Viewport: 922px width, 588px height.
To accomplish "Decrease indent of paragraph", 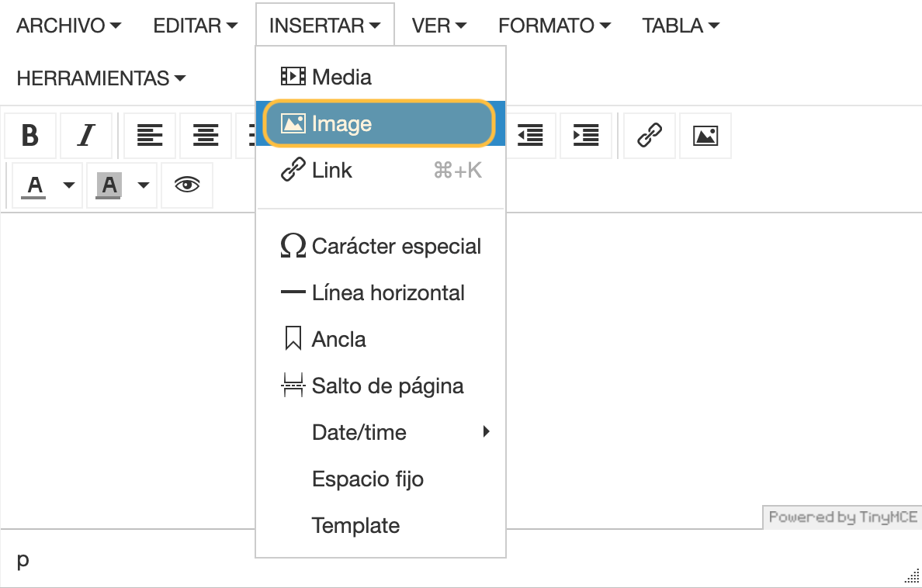I will [x=530, y=136].
